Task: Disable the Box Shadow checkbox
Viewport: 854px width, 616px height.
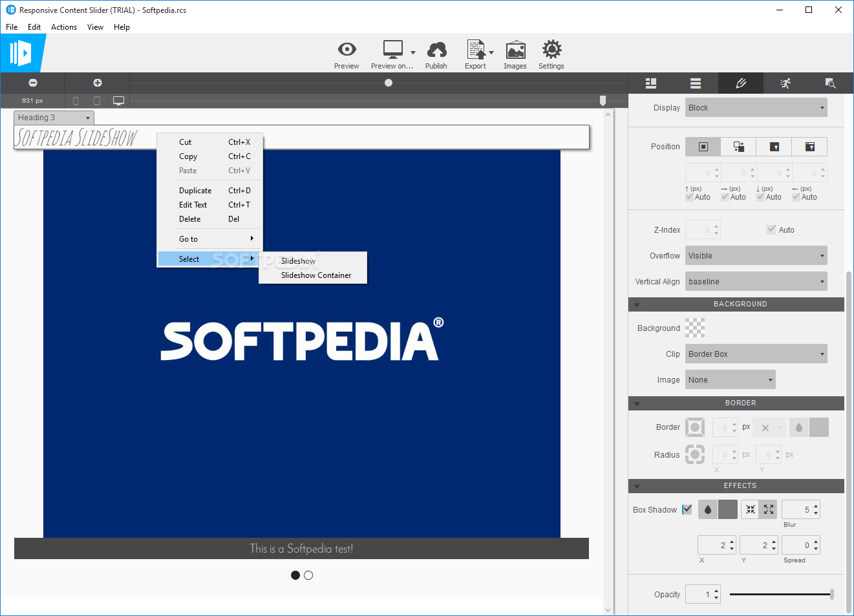Action: (687, 509)
